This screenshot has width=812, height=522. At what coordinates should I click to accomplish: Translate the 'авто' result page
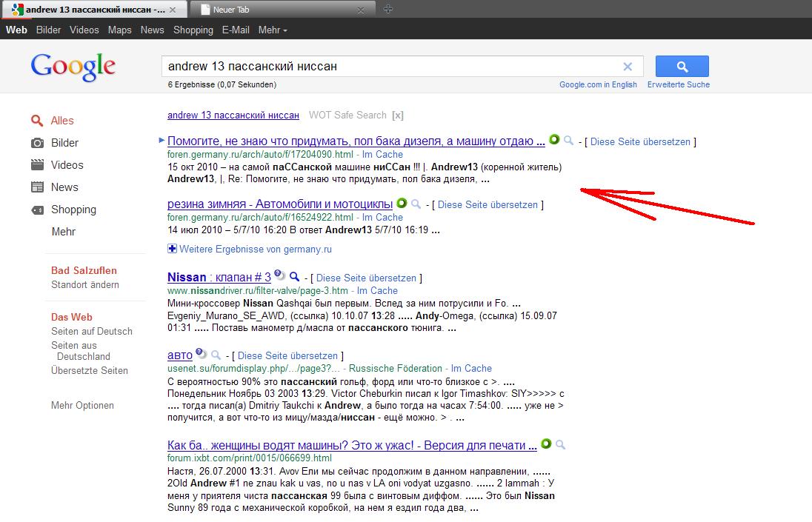click(287, 356)
